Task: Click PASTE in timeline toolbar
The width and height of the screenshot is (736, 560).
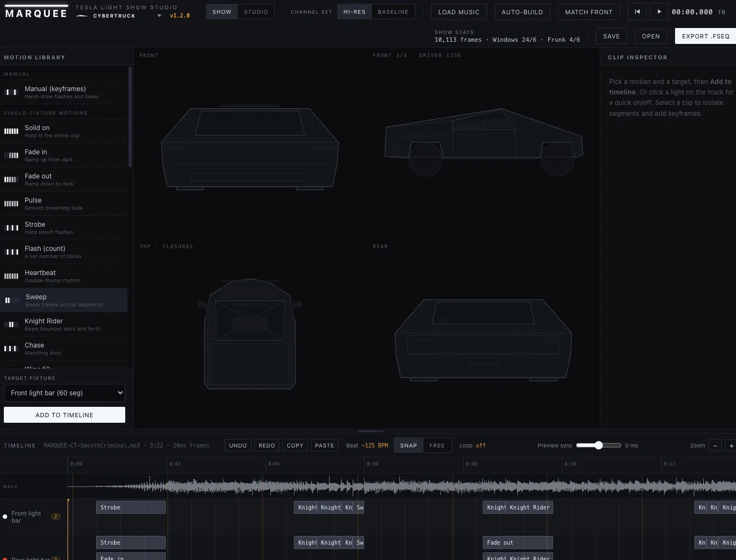Action: 325,445
